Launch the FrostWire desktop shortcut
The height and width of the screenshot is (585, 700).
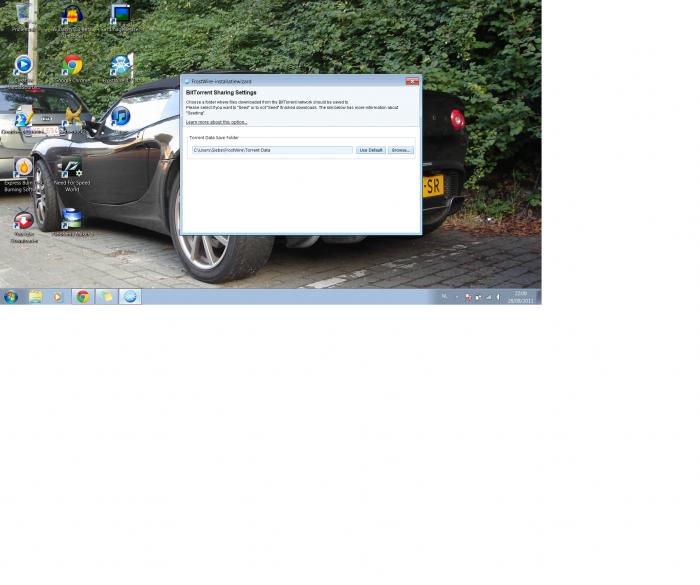click(x=120, y=66)
